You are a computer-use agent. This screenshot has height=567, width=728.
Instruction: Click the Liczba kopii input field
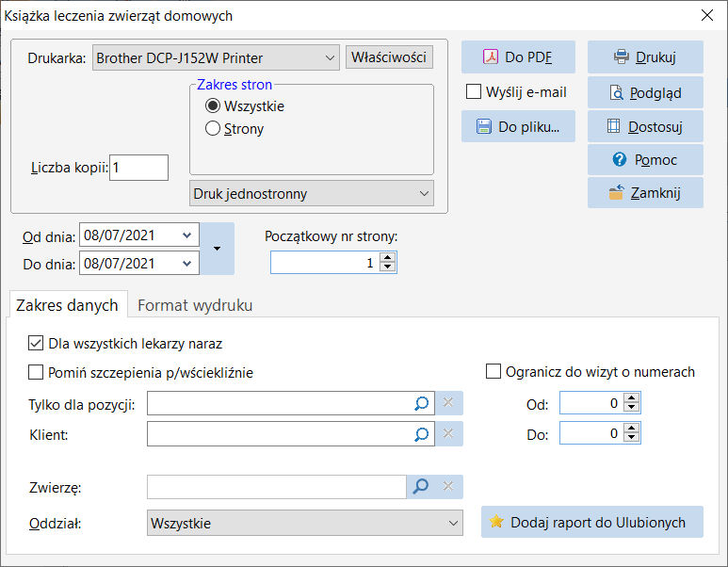click(138, 167)
